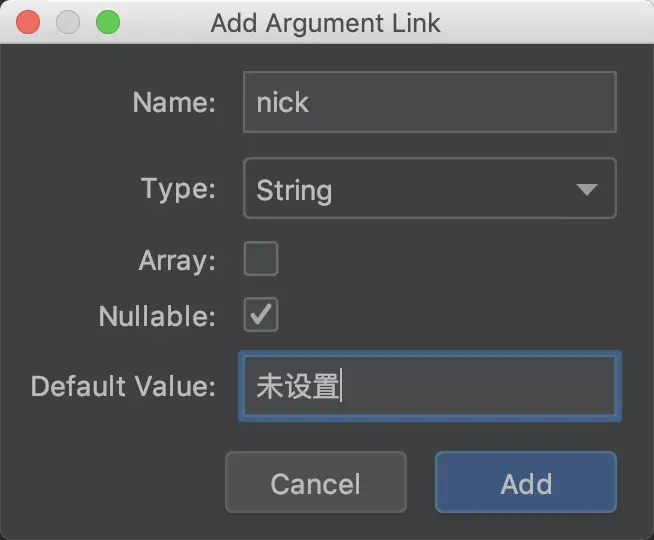
Task: Click the Add Argument Link title bar
Action: tap(325, 23)
